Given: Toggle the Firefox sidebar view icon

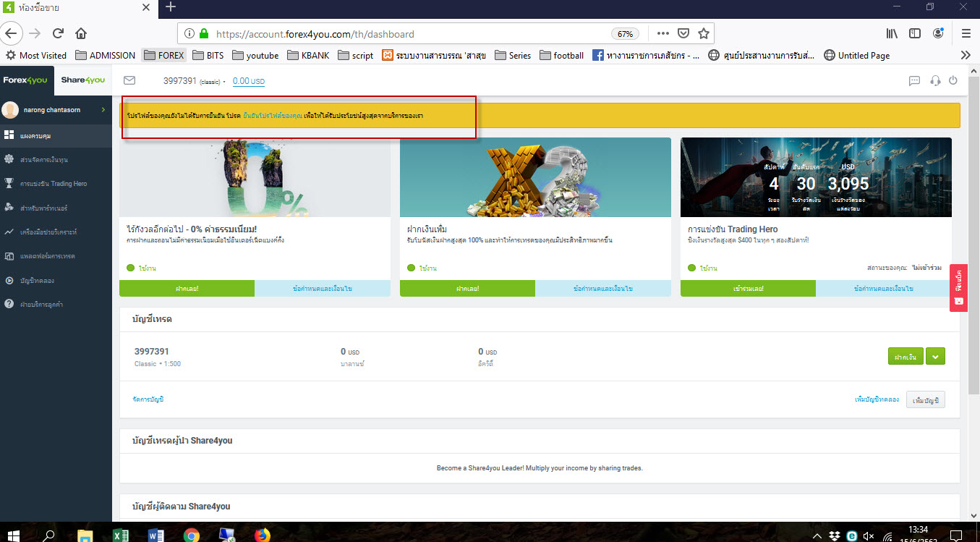Looking at the screenshot, I should (x=915, y=33).
